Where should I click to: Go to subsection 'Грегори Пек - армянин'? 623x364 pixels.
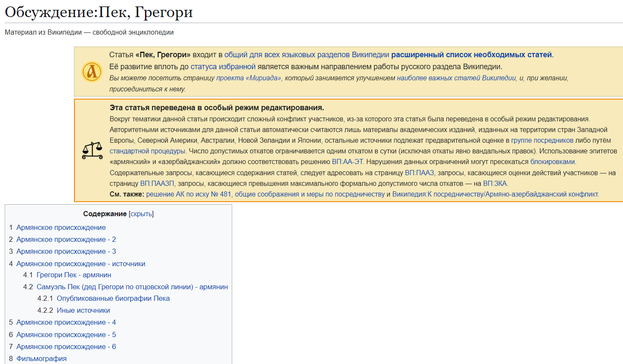pos(74,275)
